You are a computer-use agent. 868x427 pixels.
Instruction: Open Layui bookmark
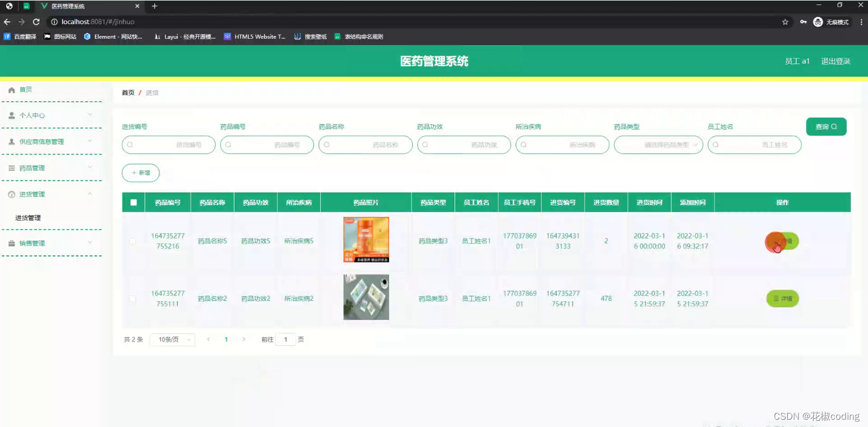[x=185, y=36]
